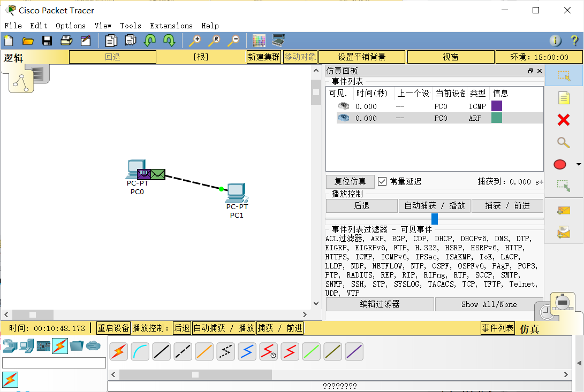Pick automatic connection type lightning bolt
584x392 pixels.
[x=119, y=351]
